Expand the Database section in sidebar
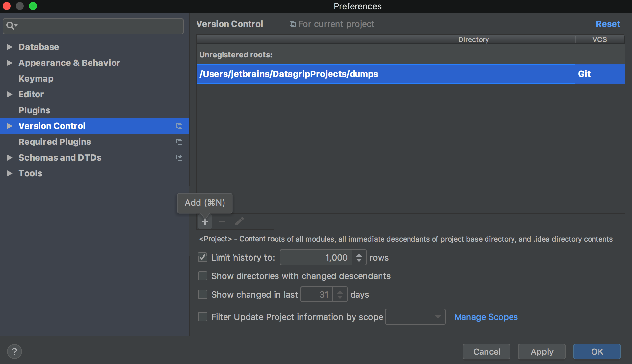The width and height of the screenshot is (632, 364). tap(10, 46)
